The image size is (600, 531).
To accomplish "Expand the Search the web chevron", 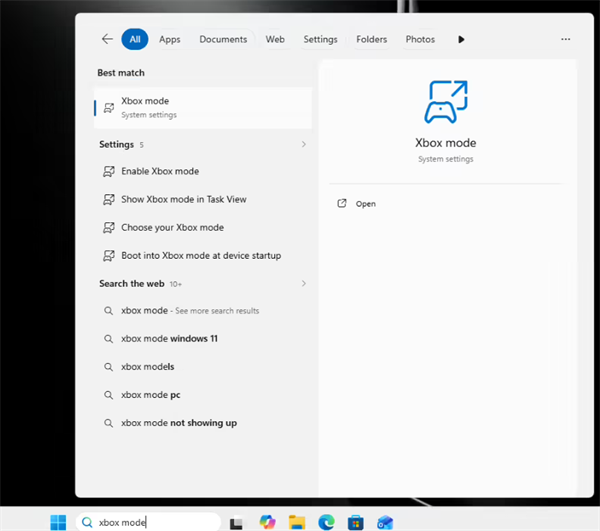I will 304,283.
